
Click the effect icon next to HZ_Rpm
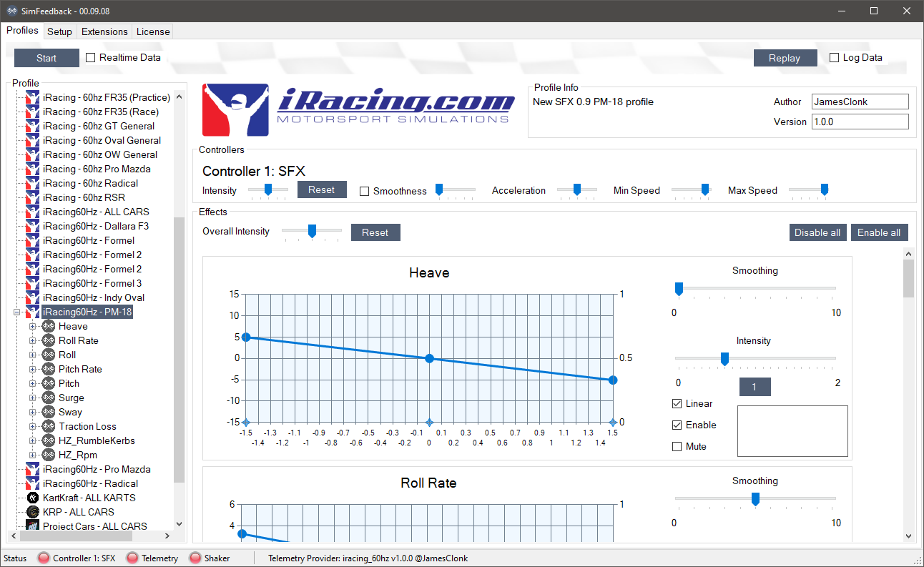tap(49, 455)
